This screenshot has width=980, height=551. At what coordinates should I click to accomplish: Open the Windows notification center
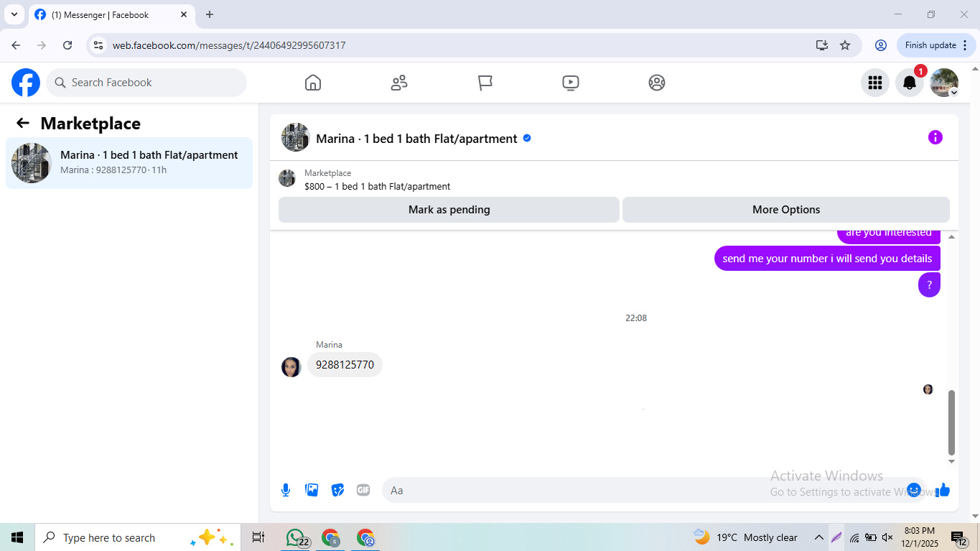[959, 537]
